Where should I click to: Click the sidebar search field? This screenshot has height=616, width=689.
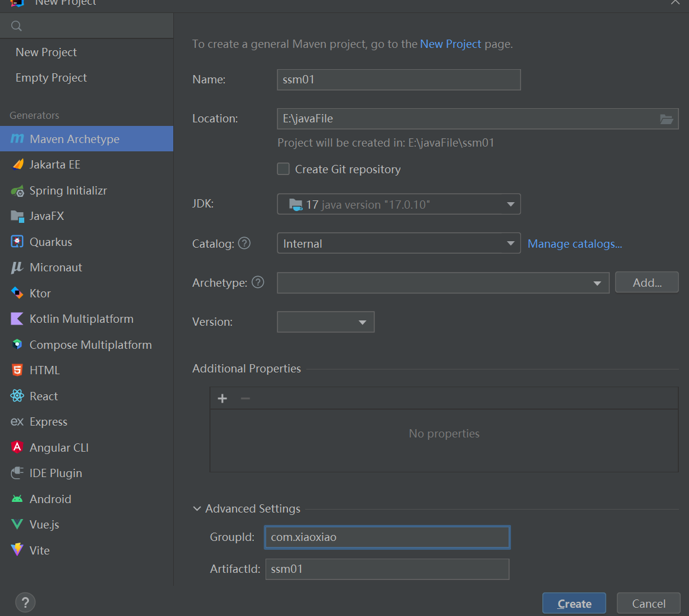pyautogui.click(x=86, y=26)
